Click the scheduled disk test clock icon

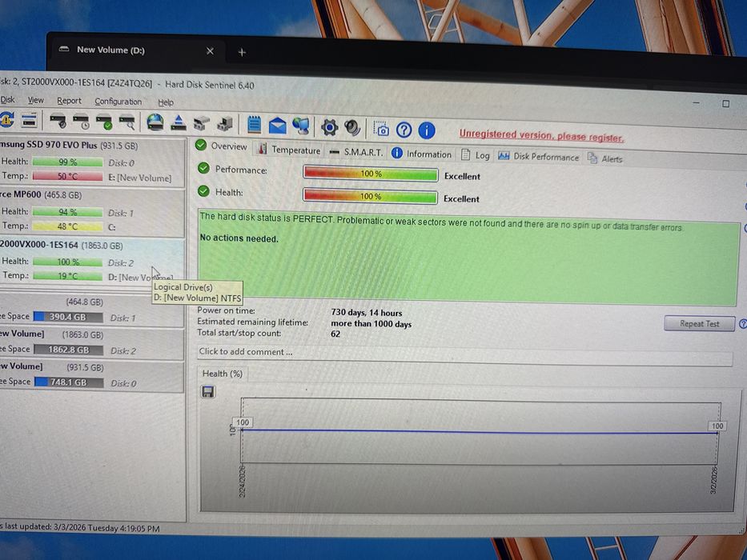pyautogui.click(x=81, y=122)
